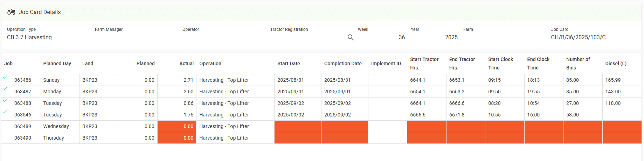The height and width of the screenshot is (161, 644).
Task: Click the Week field showing 36
Action: pyautogui.click(x=382, y=38)
